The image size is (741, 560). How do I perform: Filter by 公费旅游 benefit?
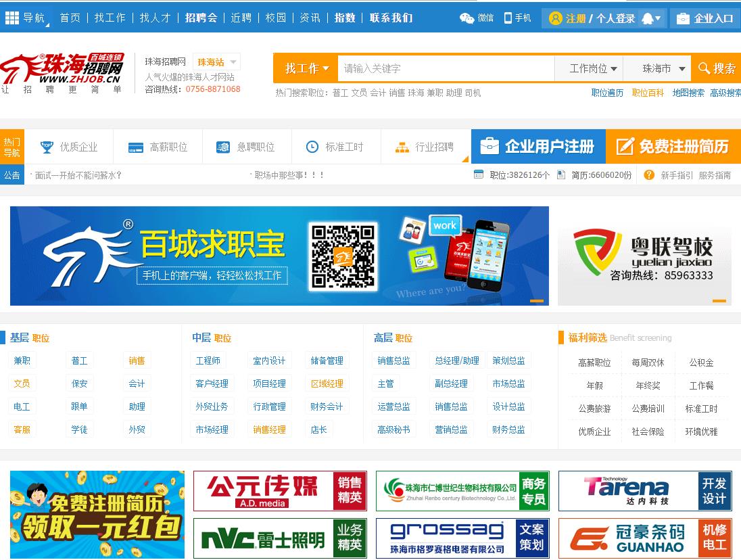[x=594, y=409]
